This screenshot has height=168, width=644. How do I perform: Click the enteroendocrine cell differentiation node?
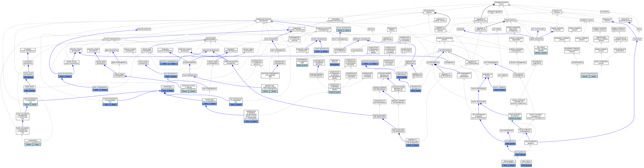pyautogui.click(x=379, y=102)
